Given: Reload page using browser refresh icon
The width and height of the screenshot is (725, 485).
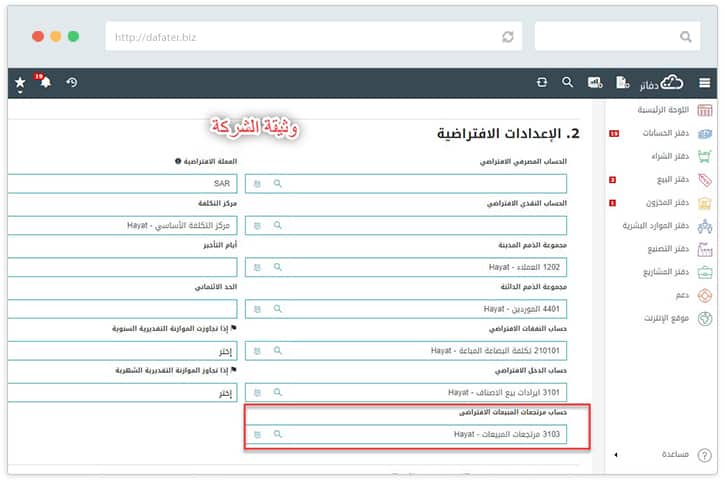Looking at the screenshot, I should point(508,36).
